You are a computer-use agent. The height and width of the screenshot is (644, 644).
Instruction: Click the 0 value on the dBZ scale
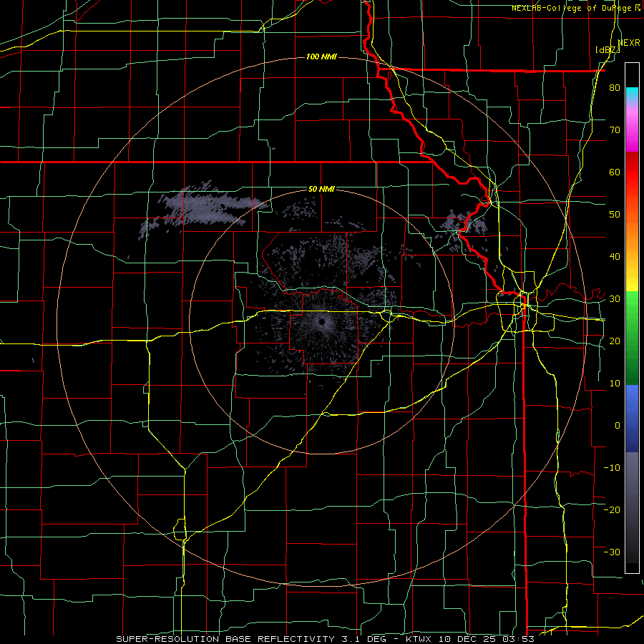tap(618, 426)
